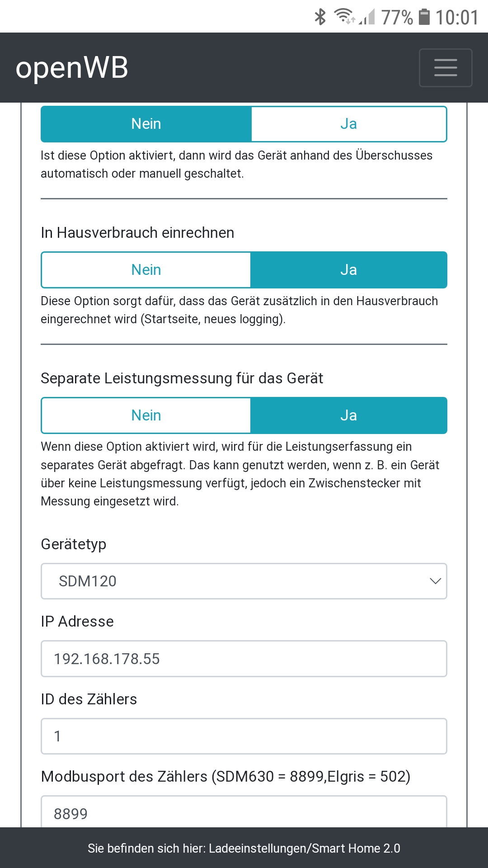The height and width of the screenshot is (868, 488).
Task: Select Ja for Separate Leistungsmessung
Action: click(348, 415)
